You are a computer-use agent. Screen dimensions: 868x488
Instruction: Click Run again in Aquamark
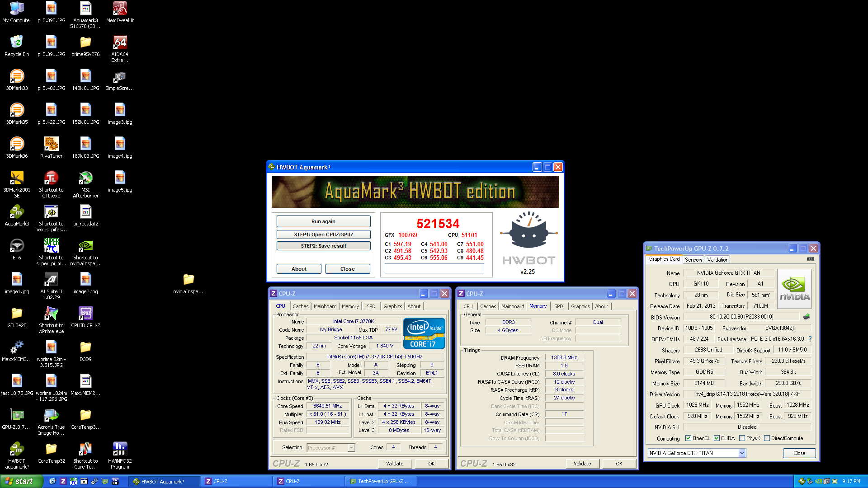pos(323,221)
